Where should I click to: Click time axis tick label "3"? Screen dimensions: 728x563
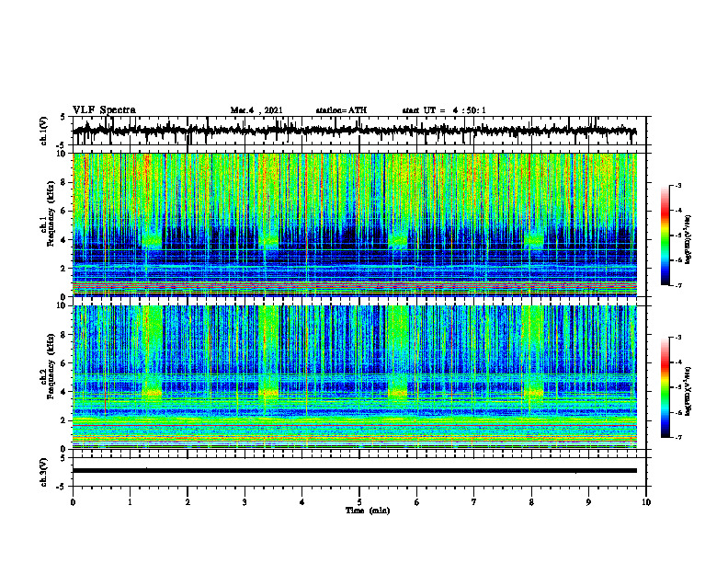[245, 502]
